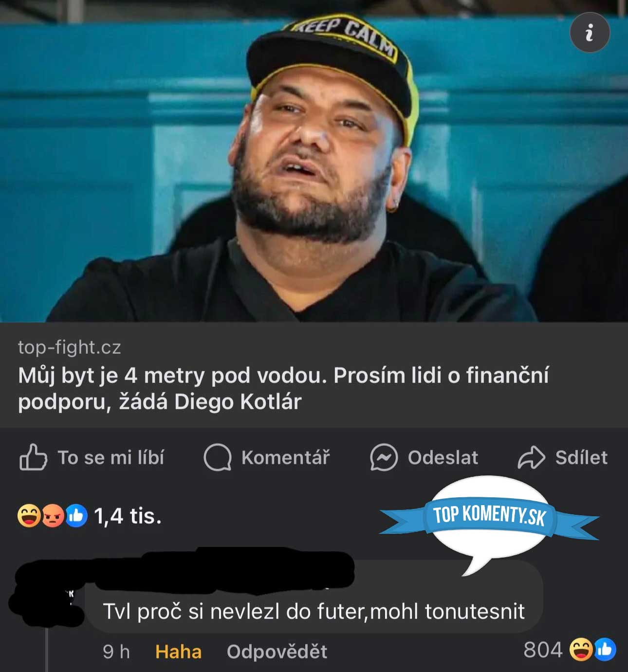This screenshot has height=672, width=628.
Task: Click the To se mi líbí label
Action: (111, 457)
